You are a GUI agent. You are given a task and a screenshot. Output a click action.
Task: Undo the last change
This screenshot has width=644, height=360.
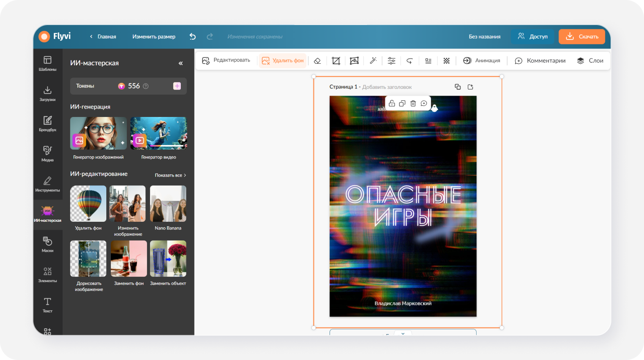193,36
